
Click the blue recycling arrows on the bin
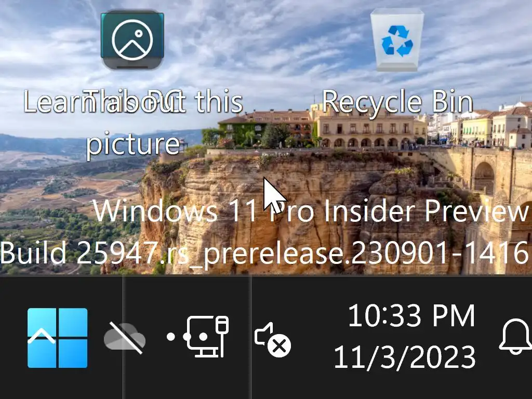click(x=397, y=41)
